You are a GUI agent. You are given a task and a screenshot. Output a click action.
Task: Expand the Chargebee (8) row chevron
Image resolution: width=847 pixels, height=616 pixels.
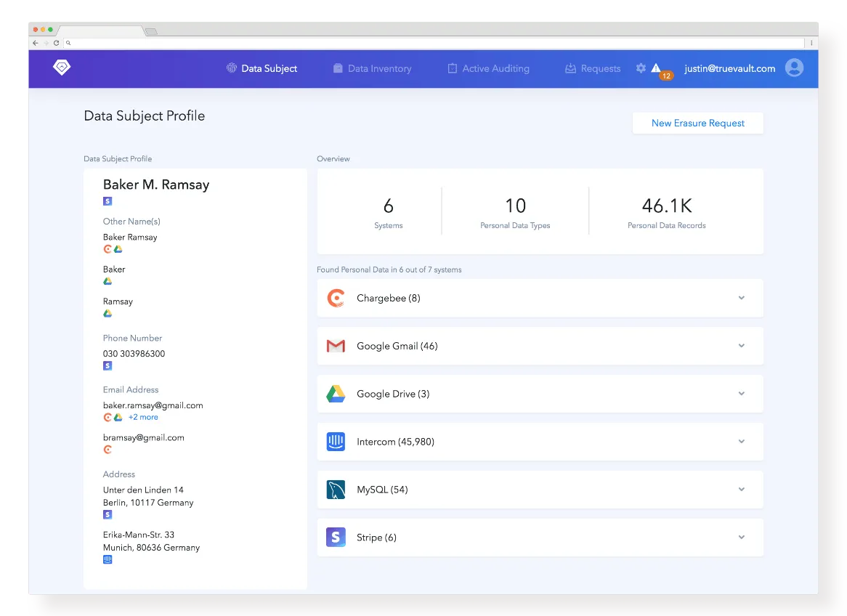point(741,298)
